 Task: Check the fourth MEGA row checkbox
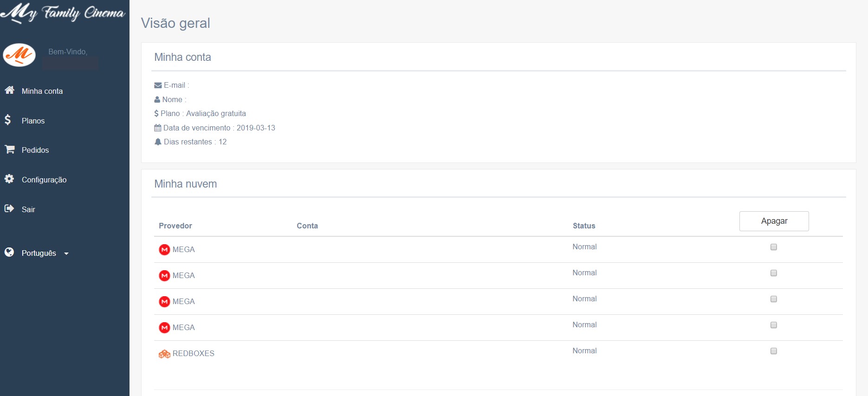tap(774, 325)
